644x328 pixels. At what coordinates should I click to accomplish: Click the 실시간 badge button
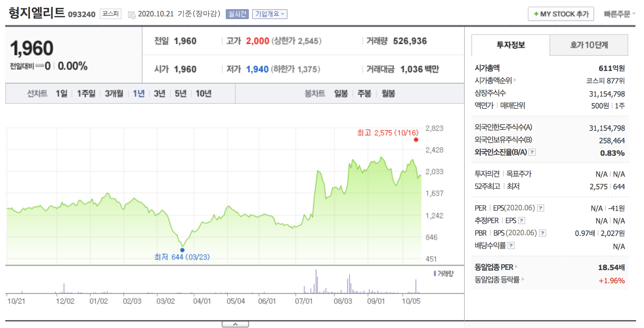pos(237,14)
